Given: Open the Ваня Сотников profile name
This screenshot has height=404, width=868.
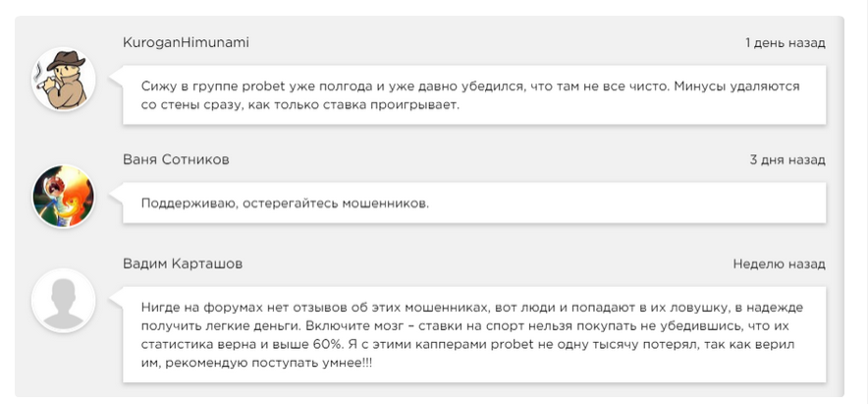Looking at the screenshot, I should click(x=176, y=159).
